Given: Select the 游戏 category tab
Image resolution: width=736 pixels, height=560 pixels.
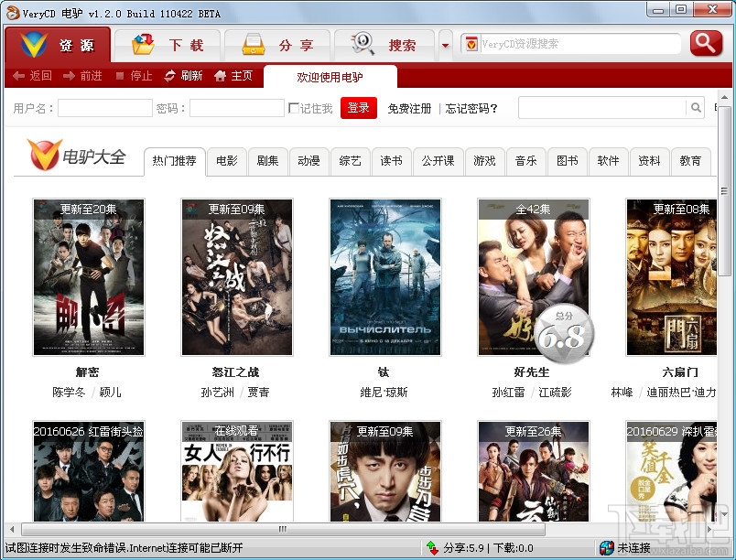Looking at the screenshot, I should coord(484,161).
